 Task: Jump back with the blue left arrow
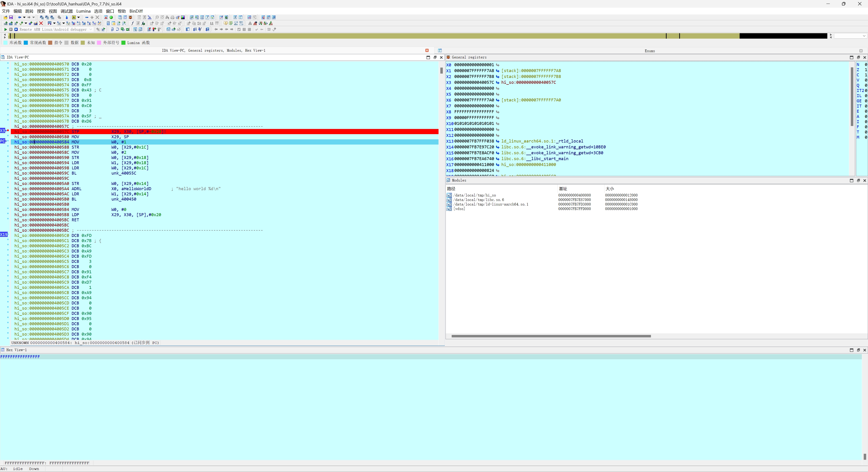click(x=19, y=18)
